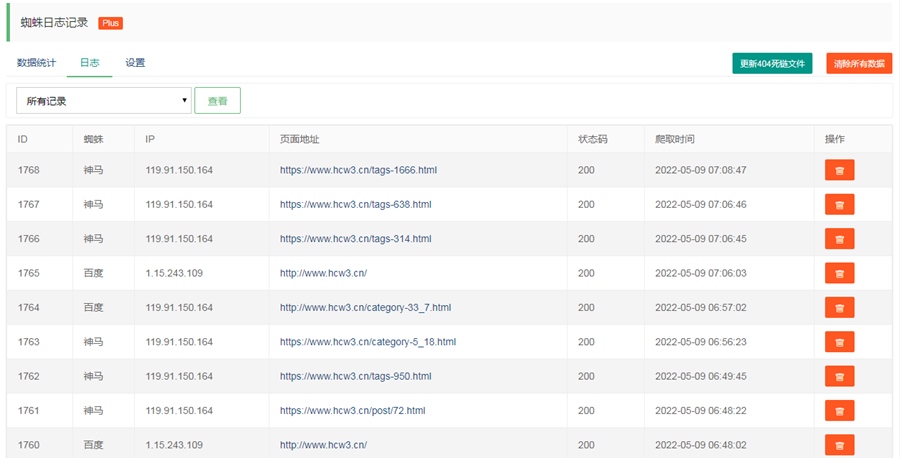Delete log record 1761
The image size is (900, 458).
click(x=839, y=411)
